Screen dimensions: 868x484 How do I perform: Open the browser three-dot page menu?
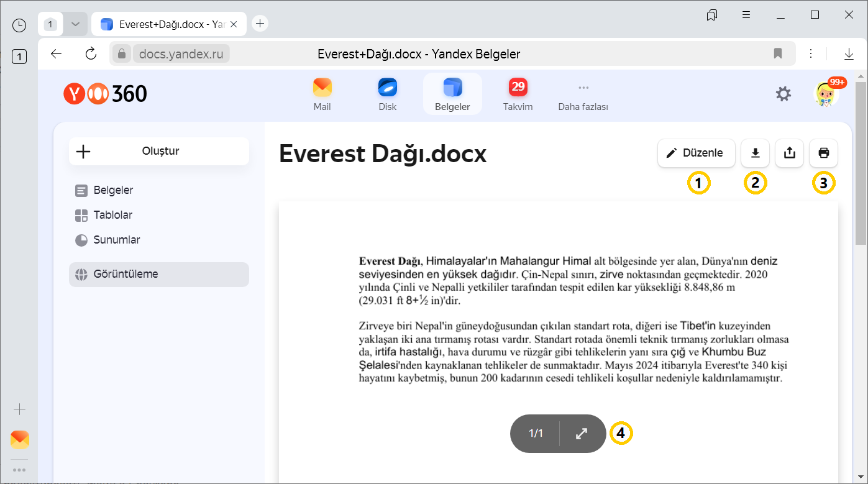811,54
